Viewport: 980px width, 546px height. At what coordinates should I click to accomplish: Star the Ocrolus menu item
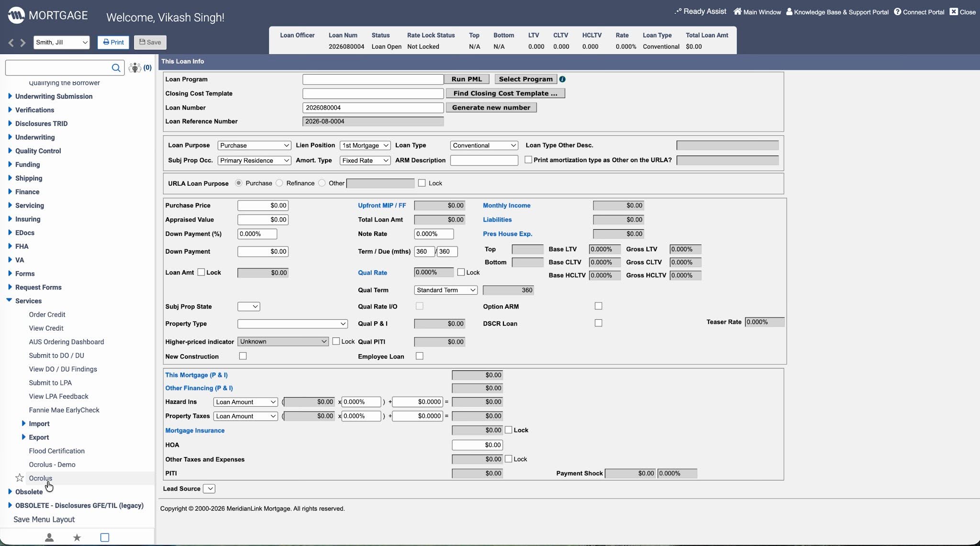pos(20,478)
